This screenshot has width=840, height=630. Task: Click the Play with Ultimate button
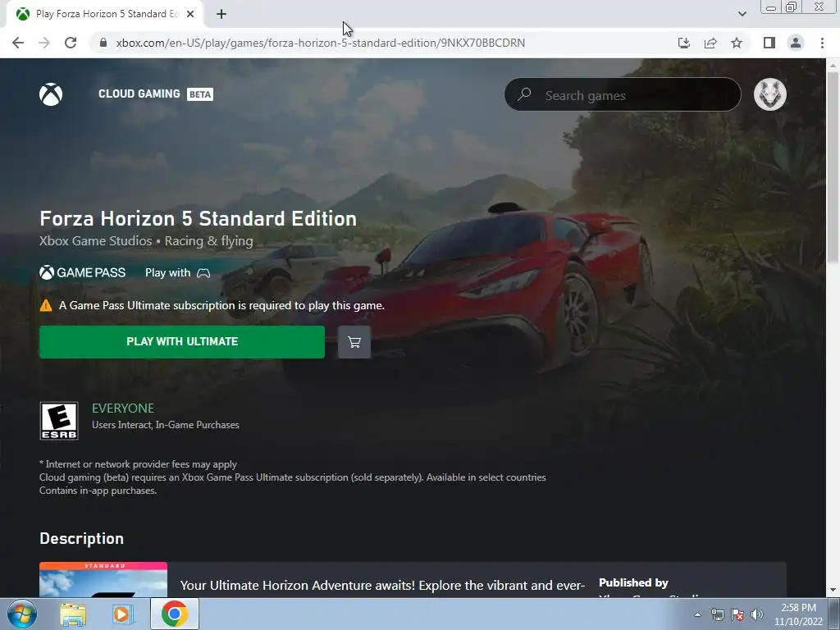182,342
